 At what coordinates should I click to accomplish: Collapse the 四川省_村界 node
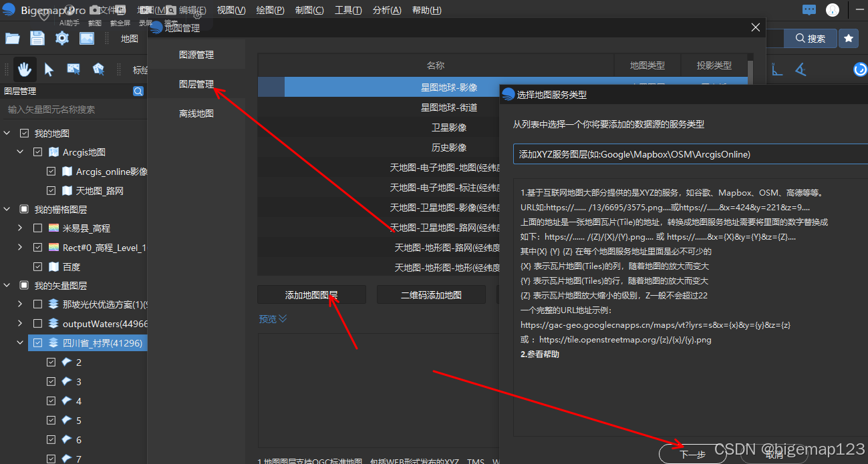[x=20, y=343]
